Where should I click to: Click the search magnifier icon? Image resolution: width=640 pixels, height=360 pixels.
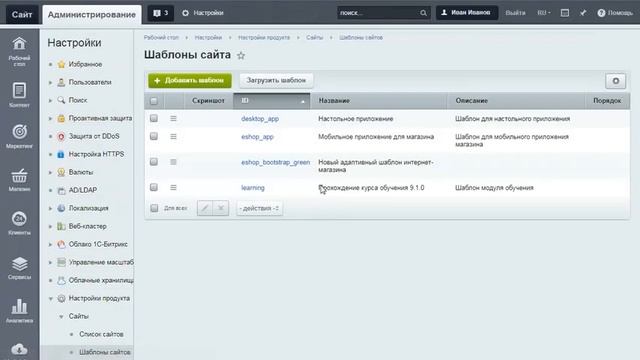coord(423,13)
